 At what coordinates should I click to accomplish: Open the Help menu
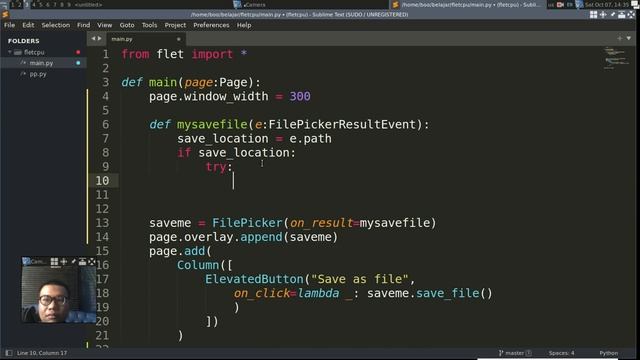point(244,25)
